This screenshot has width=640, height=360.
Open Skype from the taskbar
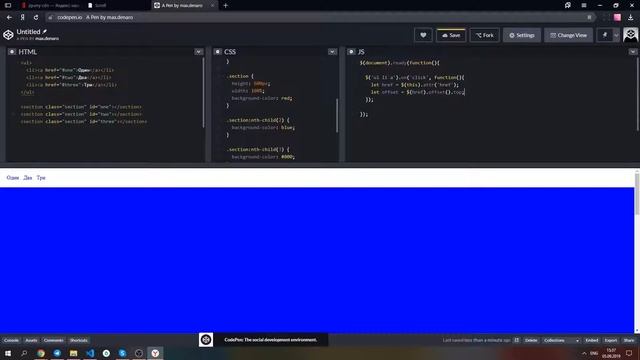pos(122,353)
